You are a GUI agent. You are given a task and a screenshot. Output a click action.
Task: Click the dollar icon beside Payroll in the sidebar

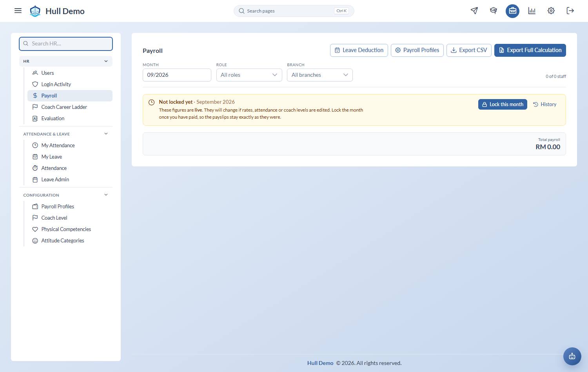tap(35, 96)
